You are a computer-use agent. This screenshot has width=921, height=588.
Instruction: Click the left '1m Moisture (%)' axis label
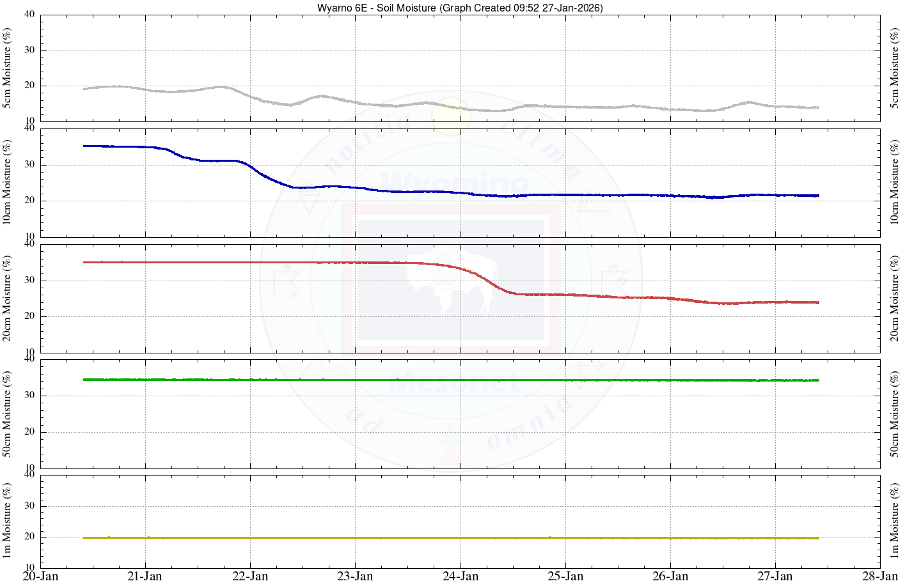point(7,520)
